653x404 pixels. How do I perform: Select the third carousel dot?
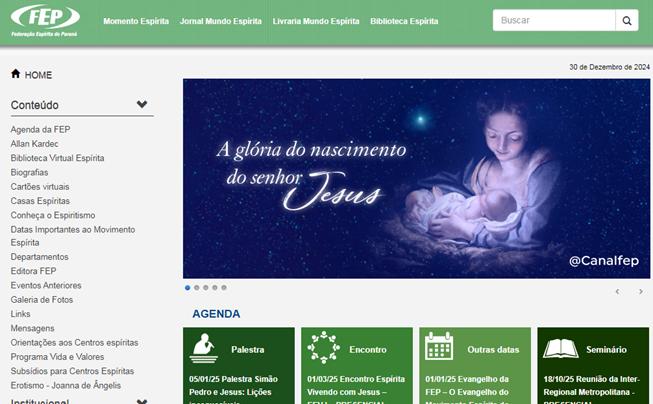[206, 287]
